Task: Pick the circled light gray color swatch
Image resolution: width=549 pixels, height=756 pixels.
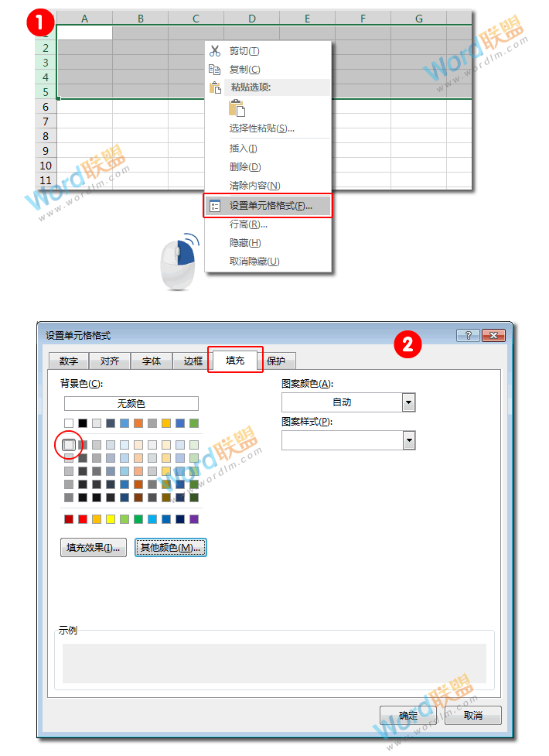Action: coord(69,445)
